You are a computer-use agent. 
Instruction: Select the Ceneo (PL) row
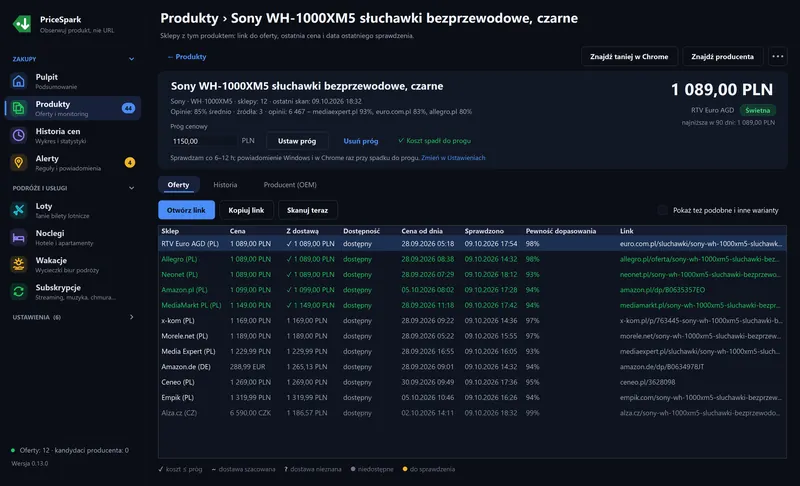[x=472, y=382]
